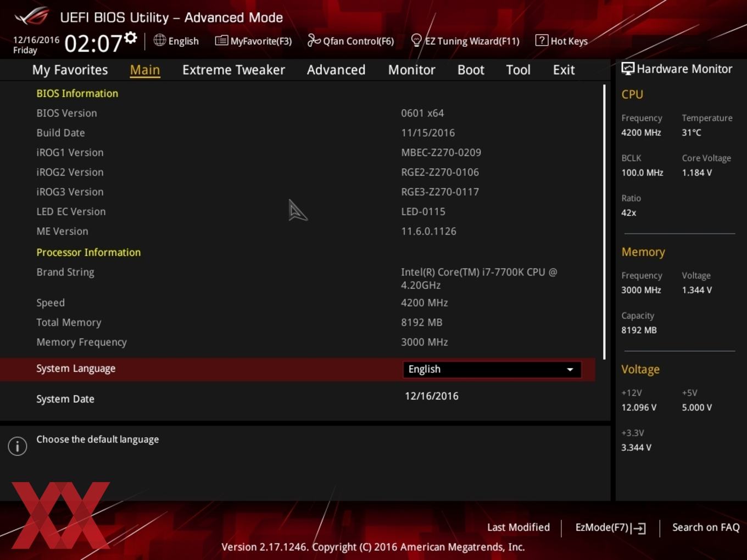747x560 pixels.
Task: Click Total Memory value 8192 MB
Action: (422, 323)
